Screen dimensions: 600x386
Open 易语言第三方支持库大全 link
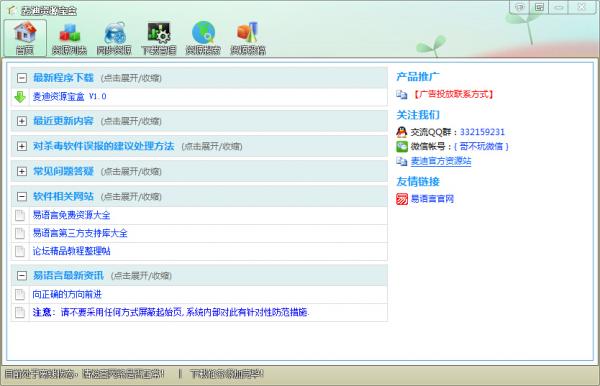pyautogui.click(x=80, y=233)
